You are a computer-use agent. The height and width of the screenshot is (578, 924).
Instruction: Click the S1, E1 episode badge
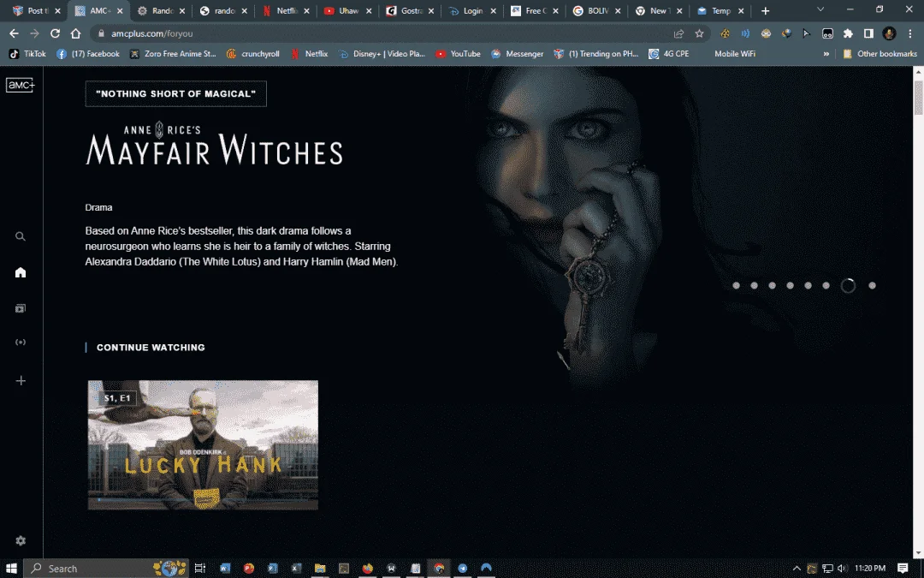(117, 398)
